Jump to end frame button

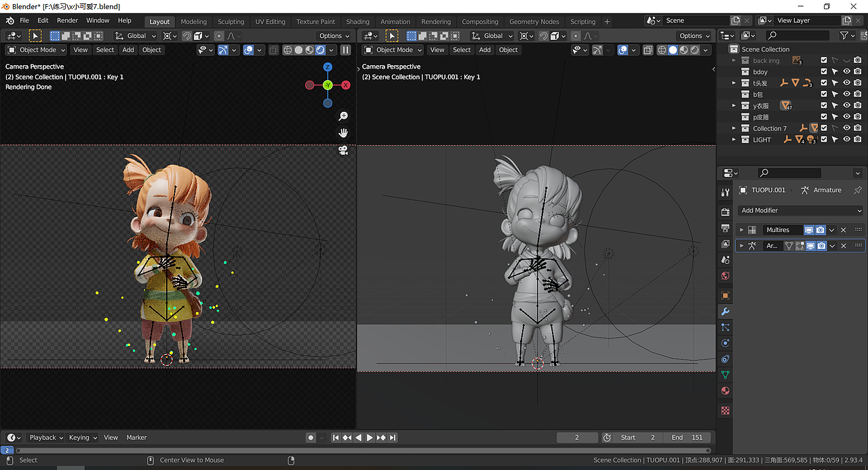393,437
